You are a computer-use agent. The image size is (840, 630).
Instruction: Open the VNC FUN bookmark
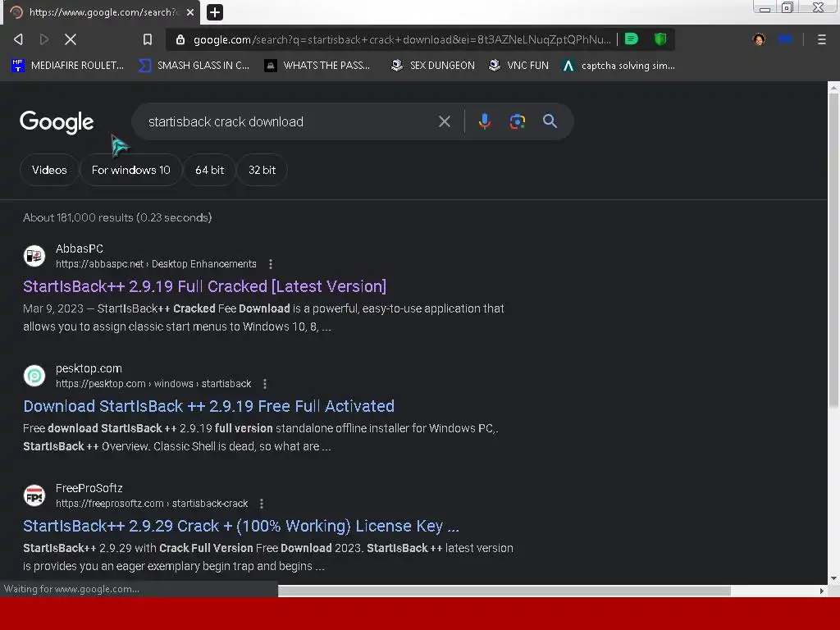518,66
